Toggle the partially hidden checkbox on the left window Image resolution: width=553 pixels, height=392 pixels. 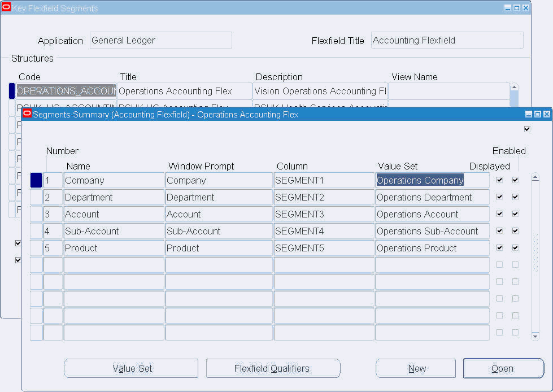pos(18,243)
